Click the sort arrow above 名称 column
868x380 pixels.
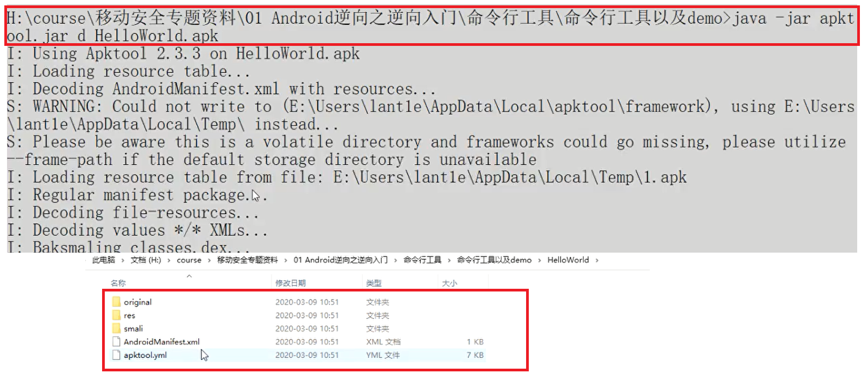pyautogui.click(x=189, y=276)
